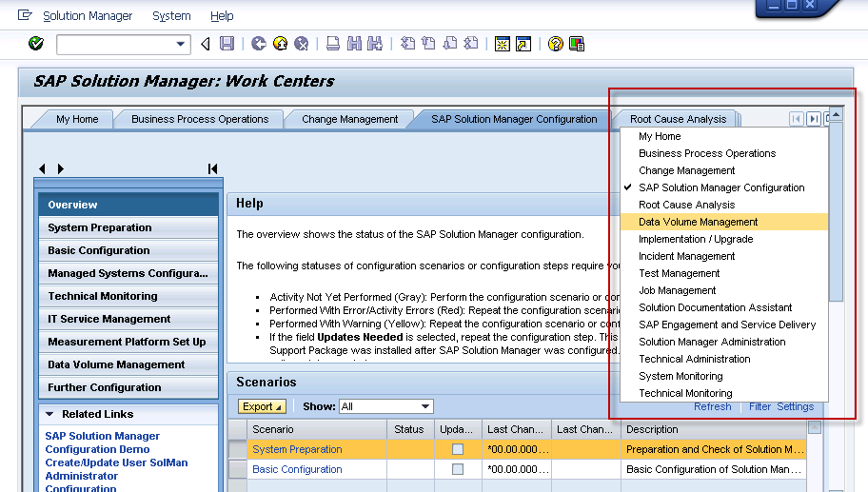Select the SAP Solution Manager Configuration tab
This screenshot has height=492, width=868.
tap(514, 119)
